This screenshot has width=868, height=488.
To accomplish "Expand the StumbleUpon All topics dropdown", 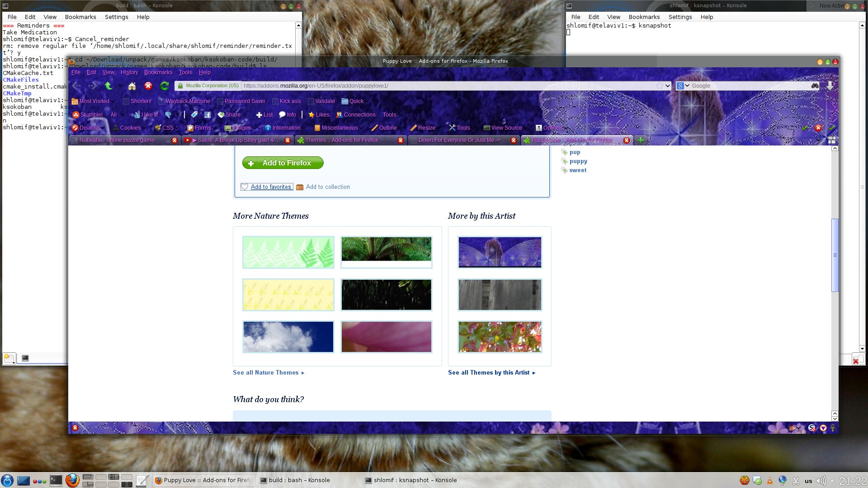I will pyautogui.click(x=117, y=115).
